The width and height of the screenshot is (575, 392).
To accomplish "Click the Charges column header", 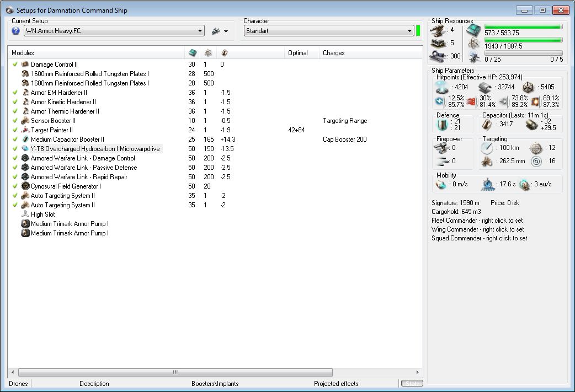I will click(x=334, y=53).
